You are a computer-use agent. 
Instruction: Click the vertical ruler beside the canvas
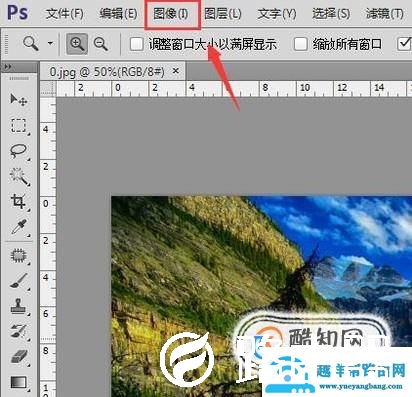pyautogui.click(x=48, y=247)
